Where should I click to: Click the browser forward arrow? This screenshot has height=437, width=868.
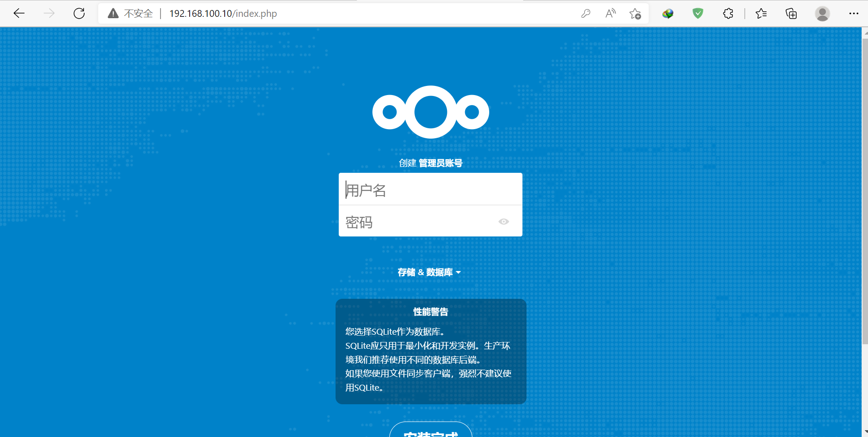pos(49,14)
